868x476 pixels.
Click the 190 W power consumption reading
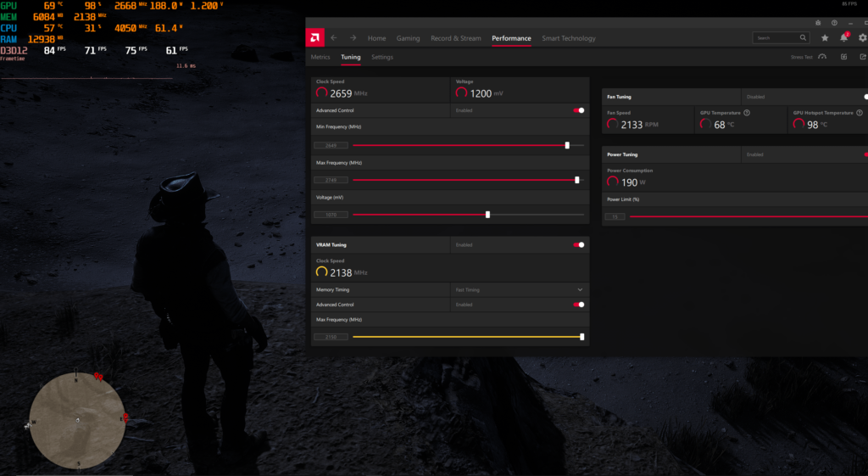[633, 182]
